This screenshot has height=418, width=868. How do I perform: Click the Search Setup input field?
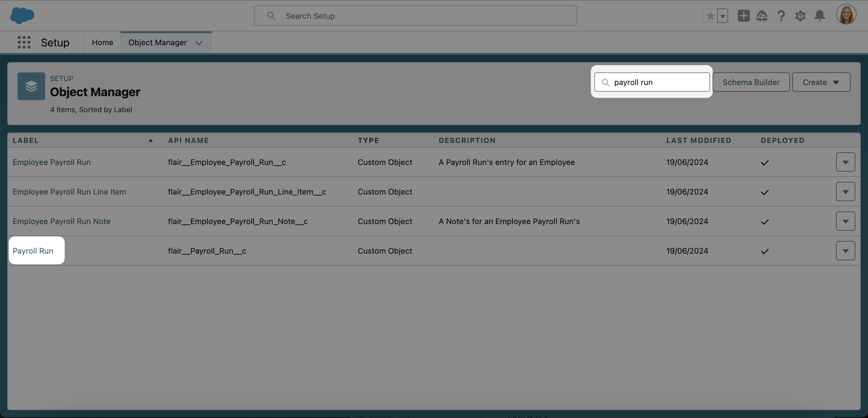(415, 15)
